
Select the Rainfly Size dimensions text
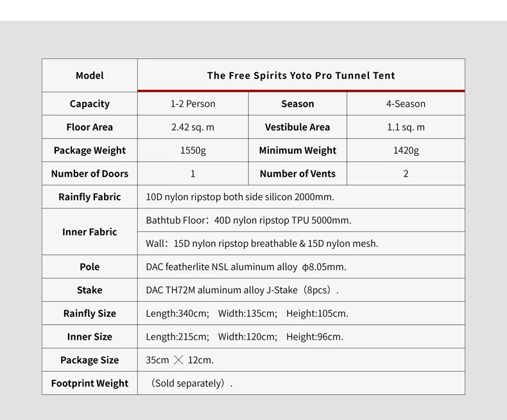(x=247, y=313)
